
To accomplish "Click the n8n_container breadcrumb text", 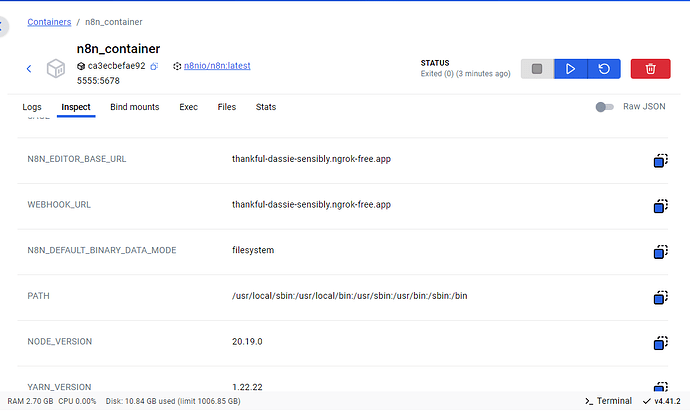I will point(114,22).
